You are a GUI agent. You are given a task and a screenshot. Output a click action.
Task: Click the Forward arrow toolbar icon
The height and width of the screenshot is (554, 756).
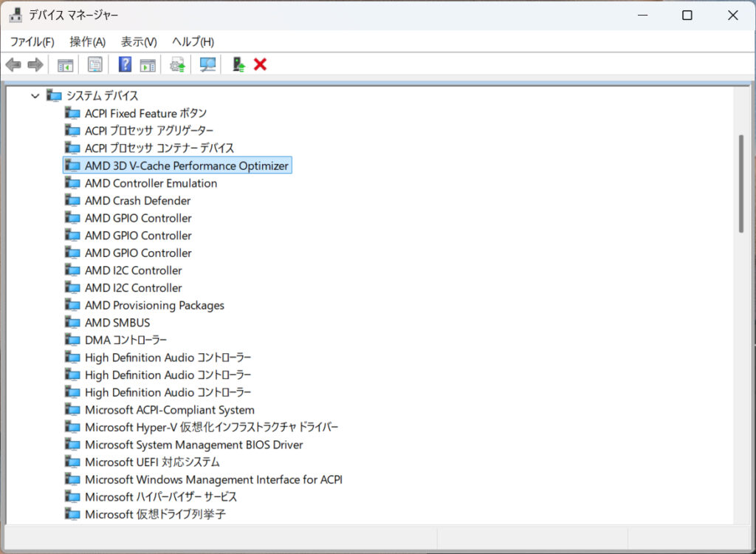[35, 64]
